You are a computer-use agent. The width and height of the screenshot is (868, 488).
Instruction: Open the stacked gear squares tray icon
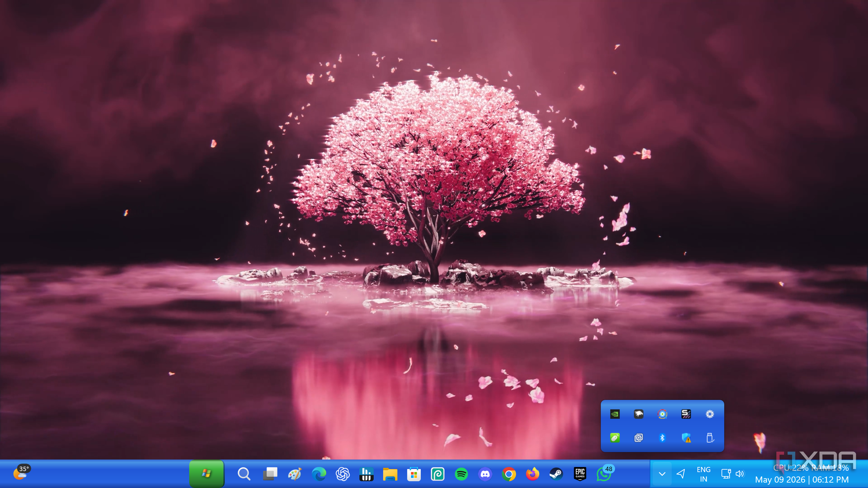click(x=638, y=438)
